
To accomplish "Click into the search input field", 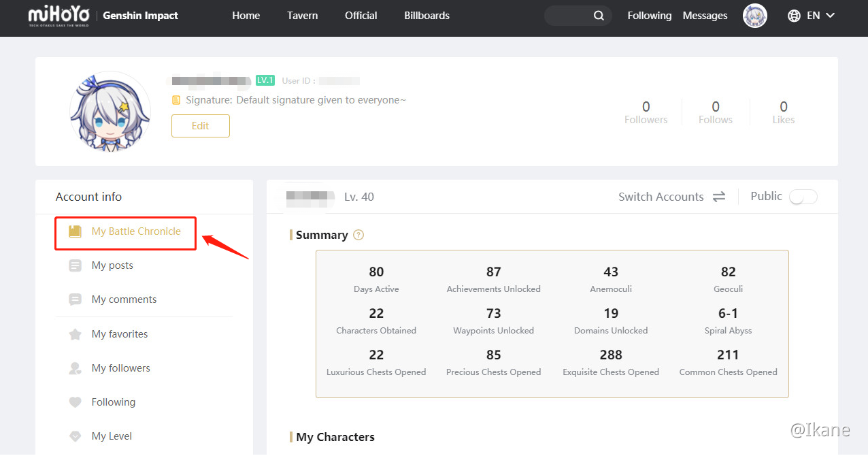I will click(568, 16).
